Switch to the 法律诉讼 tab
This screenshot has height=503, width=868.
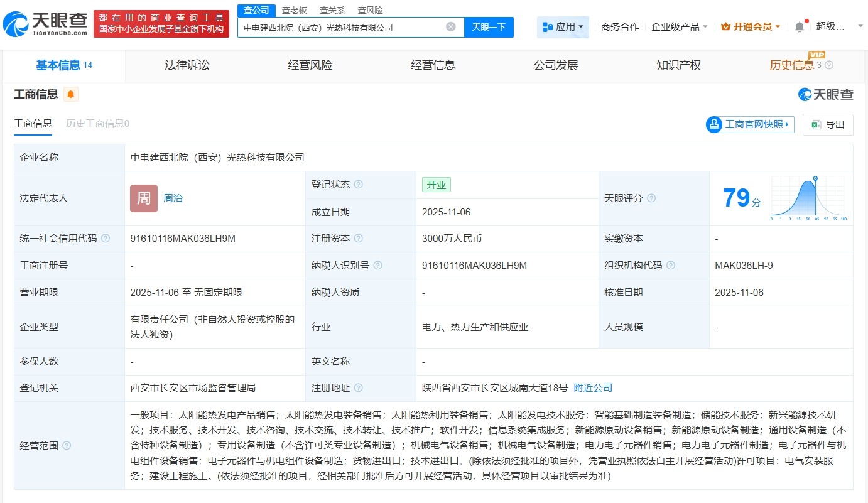187,65
